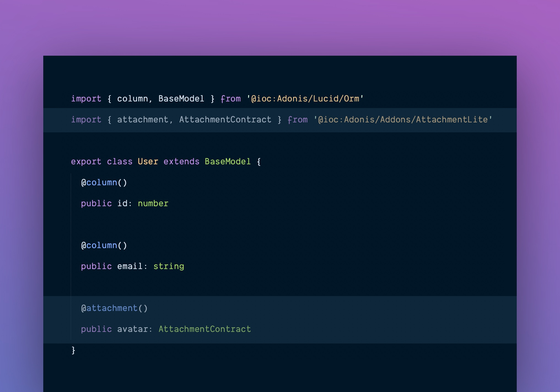Click 'BaseModel' after extends

228,162
